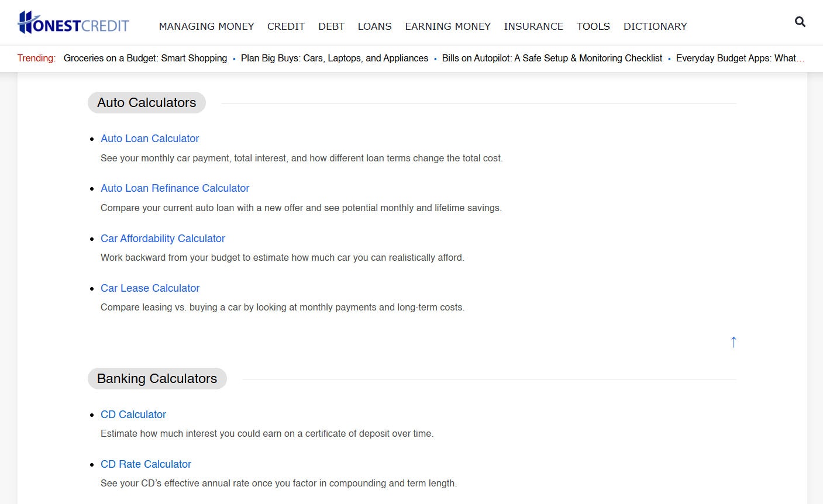The height and width of the screenshot is (504, 823).
Task: Click description starting 'Compare your current auto loan'
Action: [301, 208]
